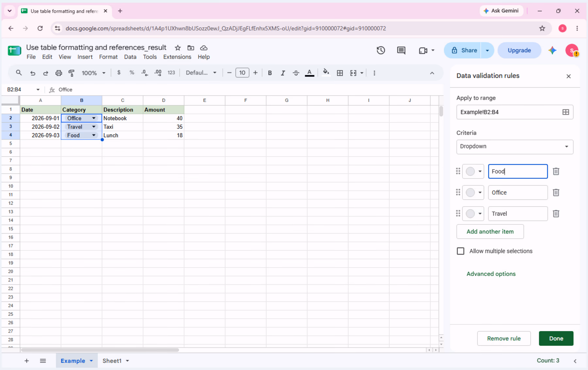Expand the Share options arrow
The height and width of the screenshot is (370, 588).
[487, 50]
